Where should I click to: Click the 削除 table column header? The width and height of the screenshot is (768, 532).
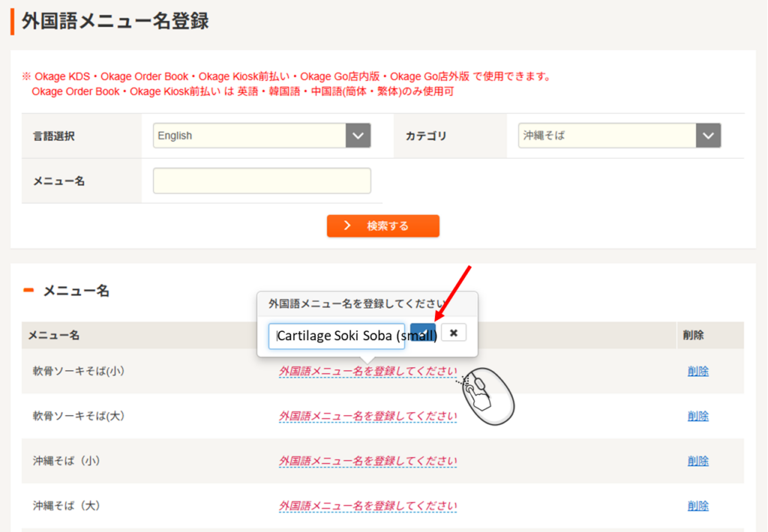pos(693,335)
